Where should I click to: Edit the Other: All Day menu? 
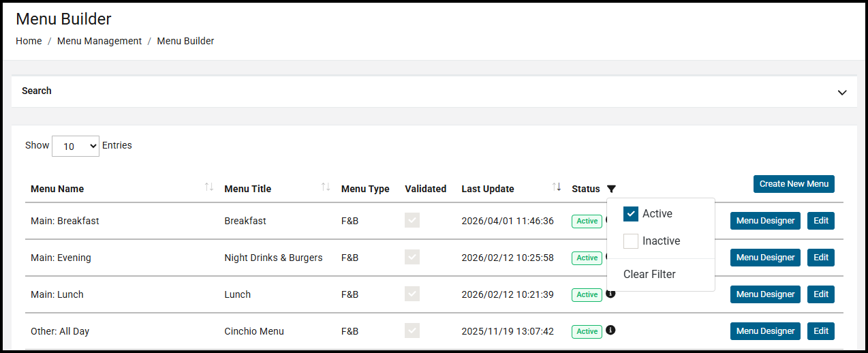[x=820, y=331]
